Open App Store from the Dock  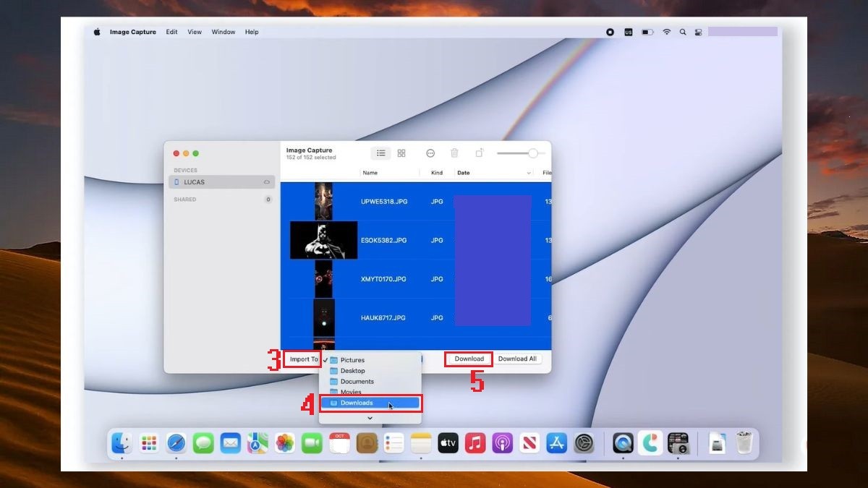click(x=557, y=442)
